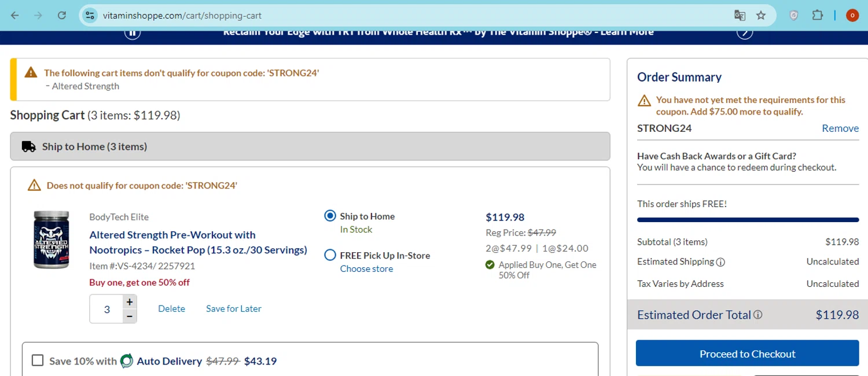Click the Estimated Shipping info icon
The image size is (868, 376).
[720, 262]
